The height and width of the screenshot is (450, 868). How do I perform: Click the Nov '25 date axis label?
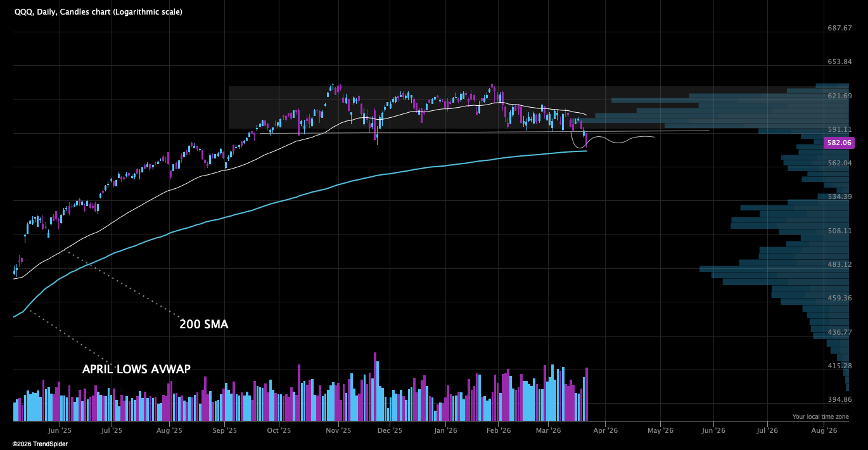pos(338,430)
